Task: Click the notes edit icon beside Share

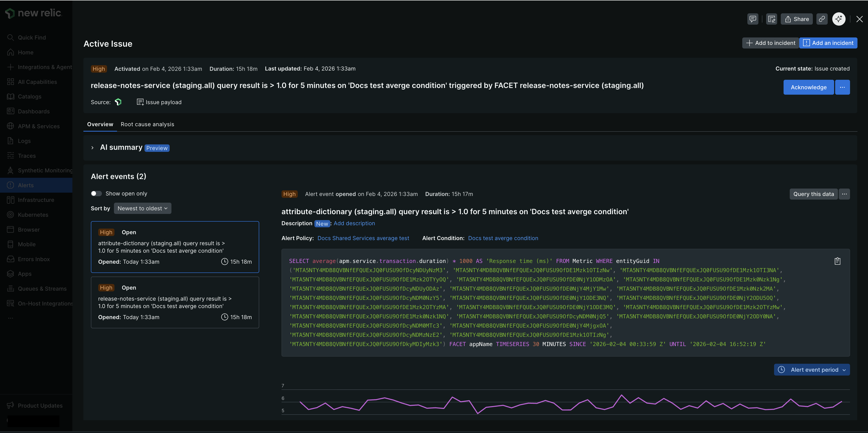Action: [x=771, y=19]
